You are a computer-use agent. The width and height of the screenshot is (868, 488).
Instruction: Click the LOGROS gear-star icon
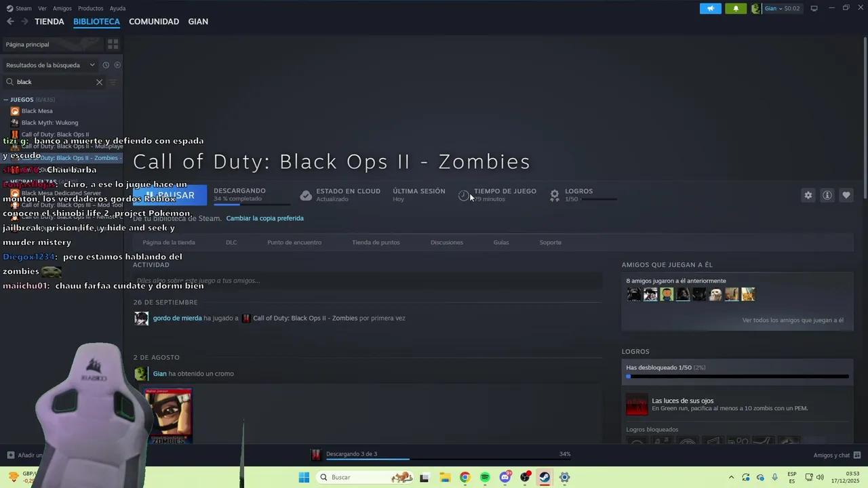(555, 195)
